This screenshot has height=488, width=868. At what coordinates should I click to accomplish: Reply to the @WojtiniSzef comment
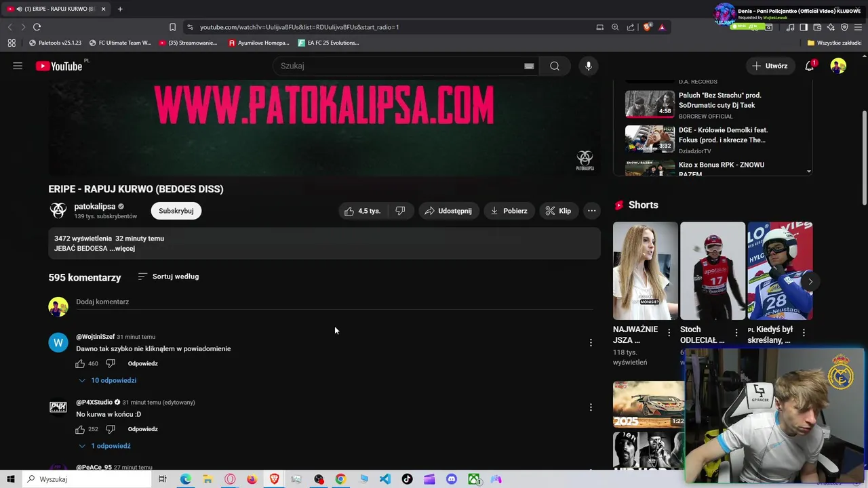pos(143,364)
